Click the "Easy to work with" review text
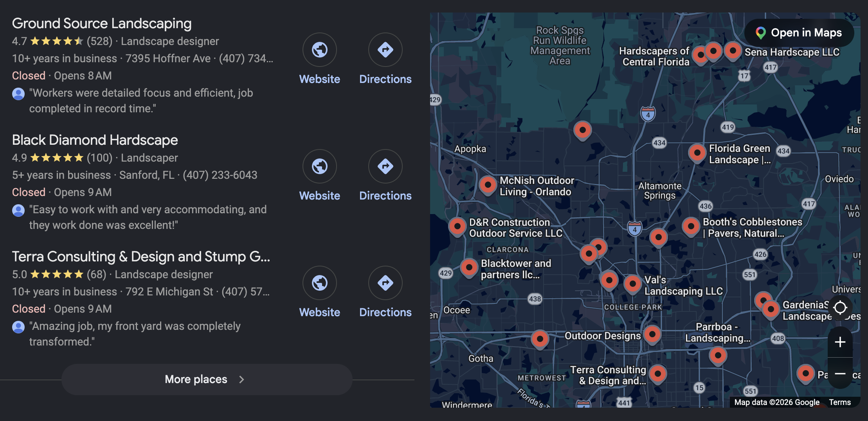Screen dimensions: 868x421 click(148, 217)
